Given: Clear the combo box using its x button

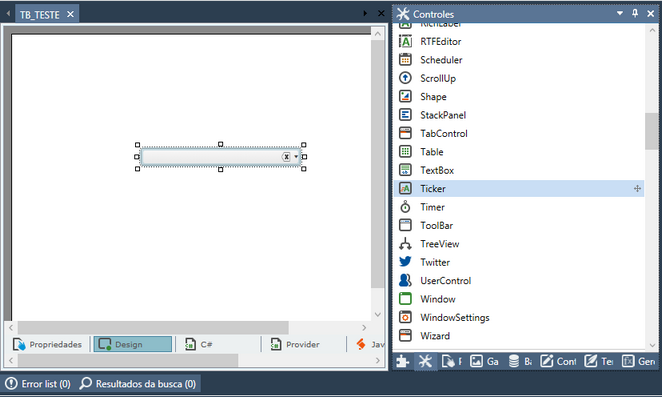Looking at the screenshot, I should pyautogui.click(x=286, y=157).
